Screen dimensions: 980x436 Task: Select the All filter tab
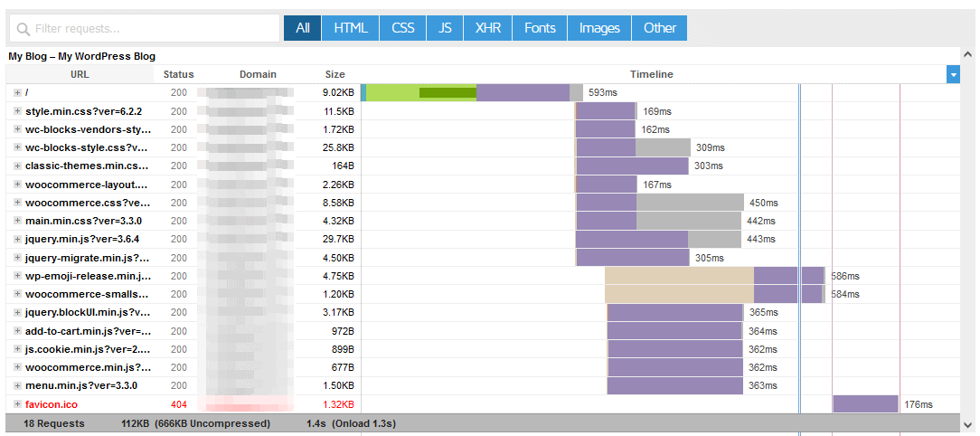coord(303,28)
